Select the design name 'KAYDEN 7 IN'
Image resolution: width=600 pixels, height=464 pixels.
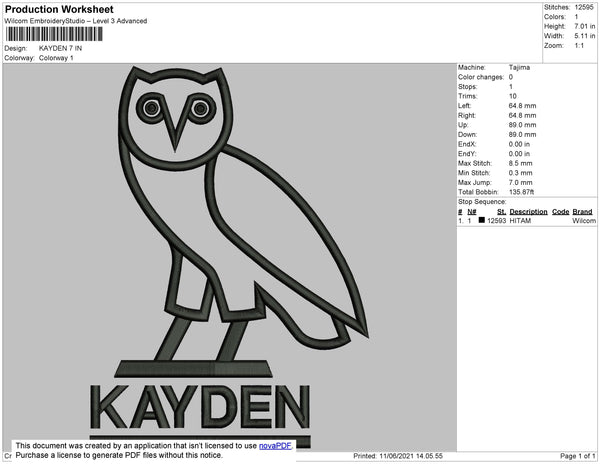click(x=60, y=48)
